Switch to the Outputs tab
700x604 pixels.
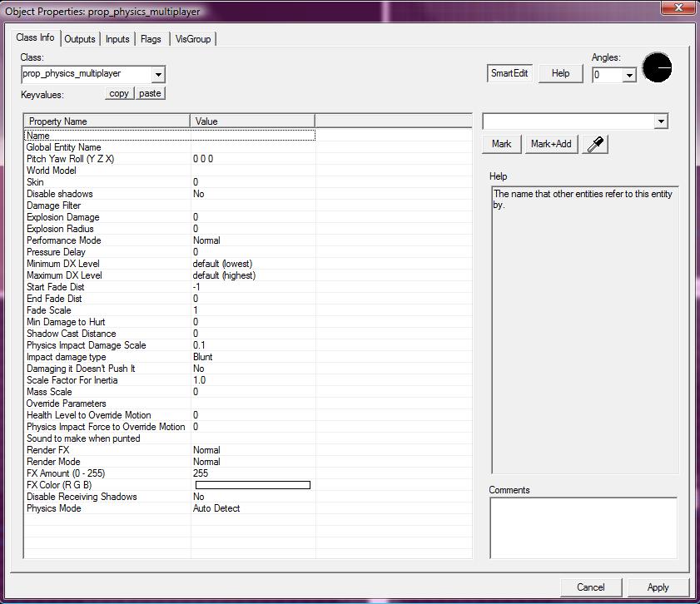pos(80,39)
